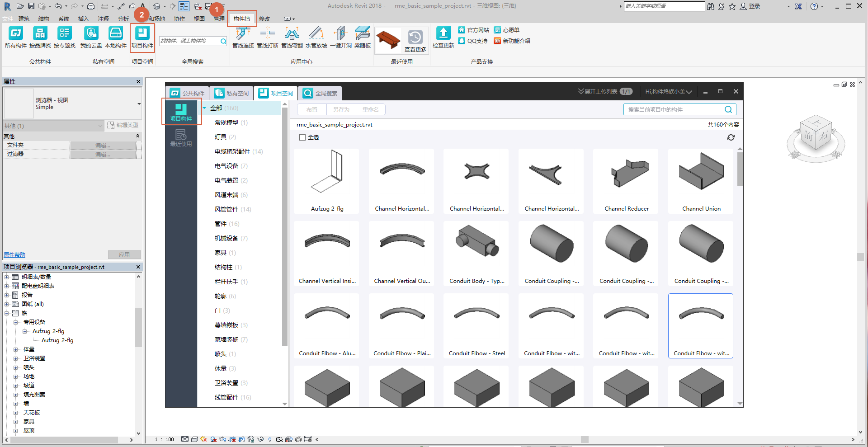Expand 配电盘明细表 in project browser
The image size is (868, 447).
pos(7,286)
